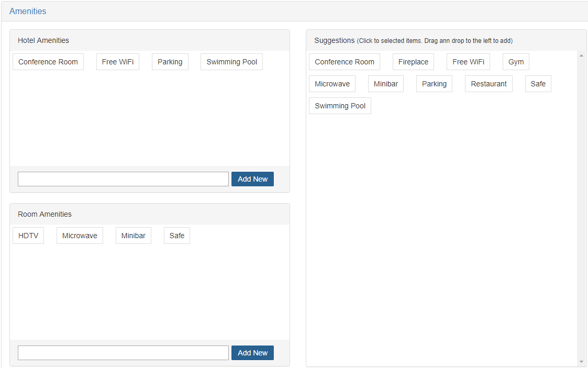This screenshot has width=588, height=368.
Task: Click Add New button under Hotel Amenities
Action: (252, 179)
